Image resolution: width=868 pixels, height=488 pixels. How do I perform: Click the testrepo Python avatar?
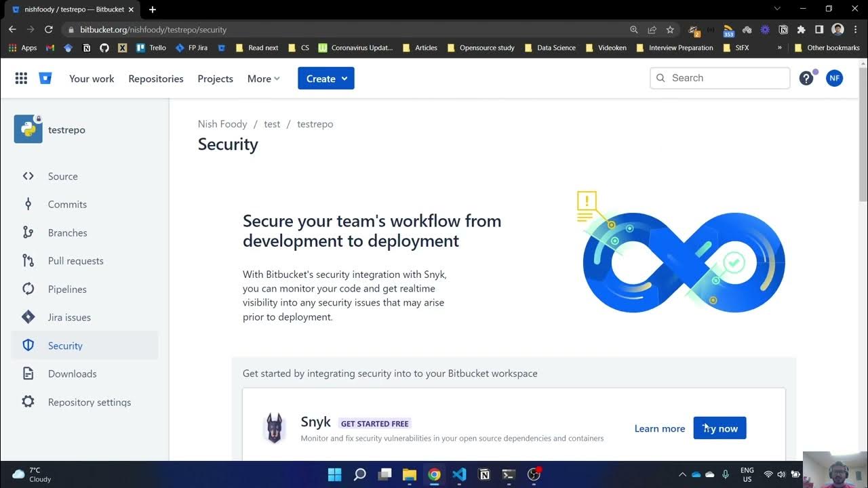click(x=28, y=129)
